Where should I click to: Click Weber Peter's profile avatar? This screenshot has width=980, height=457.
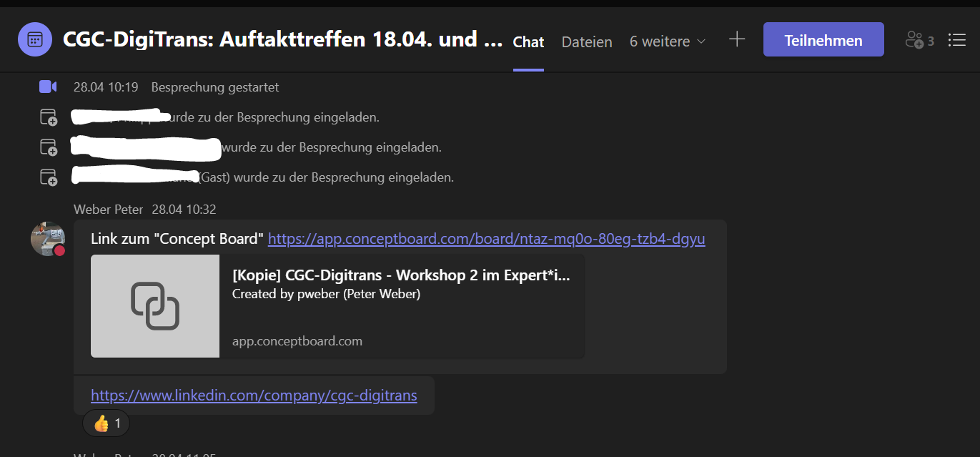(x=47, y=239)
